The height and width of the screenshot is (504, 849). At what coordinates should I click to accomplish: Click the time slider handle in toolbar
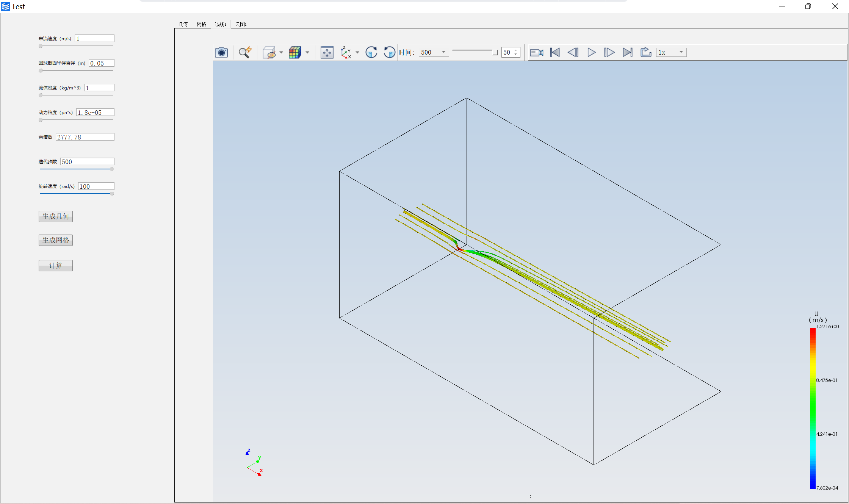point(495,52)
